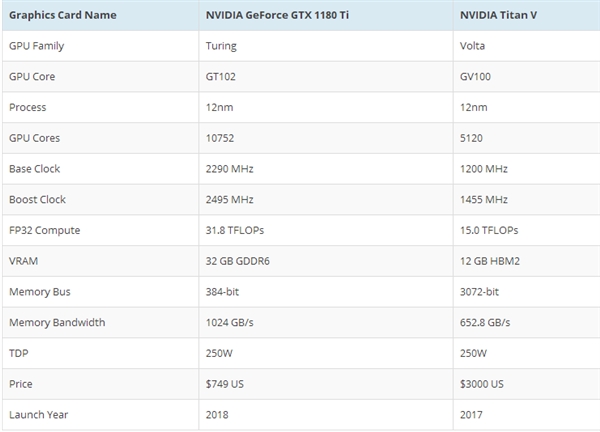Select the GPU Family row label

tap(38, 46)
